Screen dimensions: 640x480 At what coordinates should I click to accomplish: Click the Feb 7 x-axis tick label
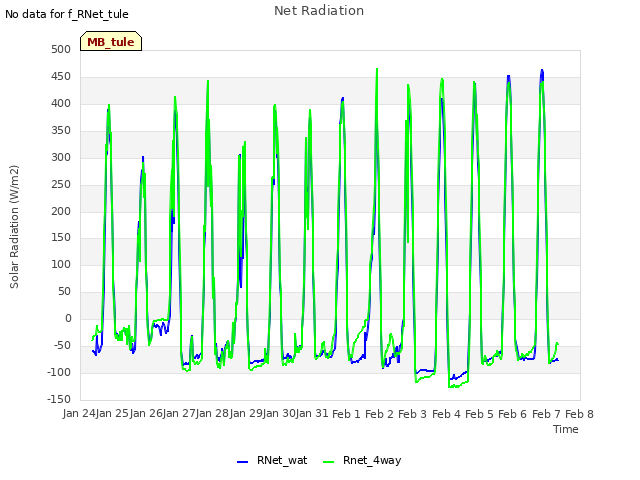point(546,414)
